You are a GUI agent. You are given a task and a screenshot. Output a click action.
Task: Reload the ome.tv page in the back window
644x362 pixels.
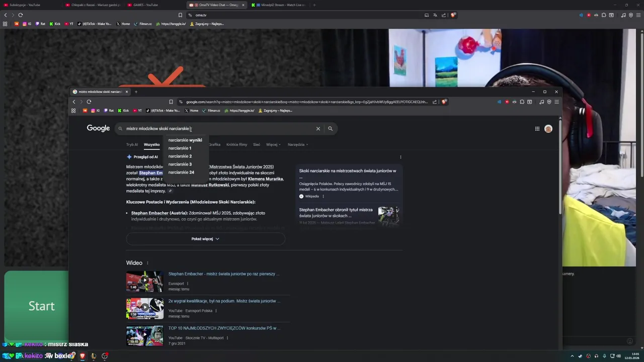(21, 15)
